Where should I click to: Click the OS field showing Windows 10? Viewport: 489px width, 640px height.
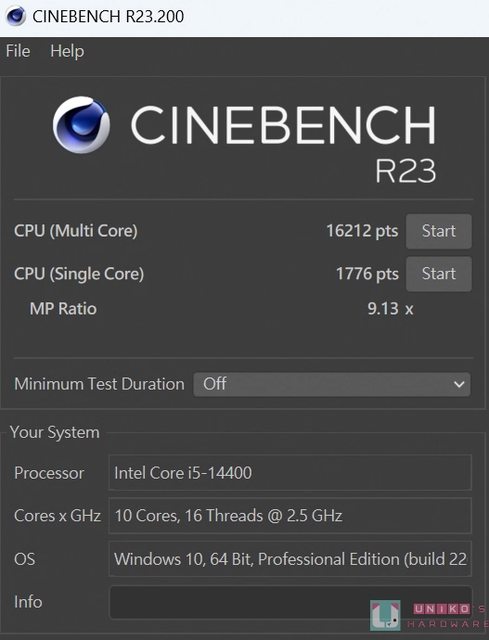click(x=290, y=559)
